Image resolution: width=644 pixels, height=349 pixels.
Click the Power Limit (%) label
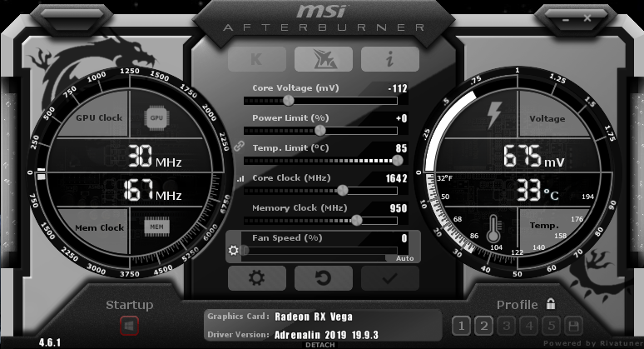[x=290, y=118]
